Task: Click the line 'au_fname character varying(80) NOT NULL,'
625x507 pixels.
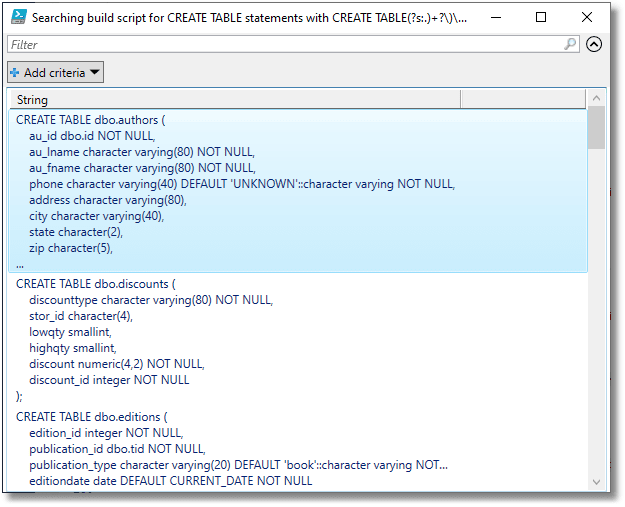Action: pyautogui.click(x=142, y=168)
